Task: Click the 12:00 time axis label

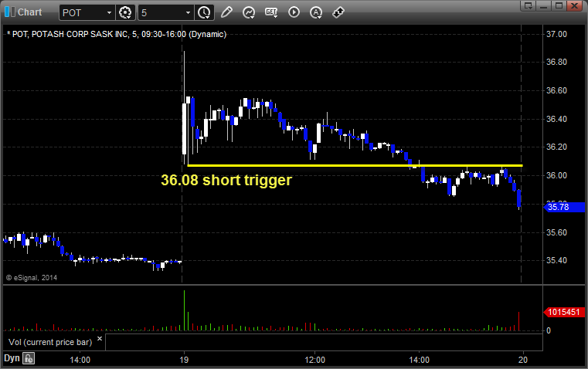Action: 314,360
